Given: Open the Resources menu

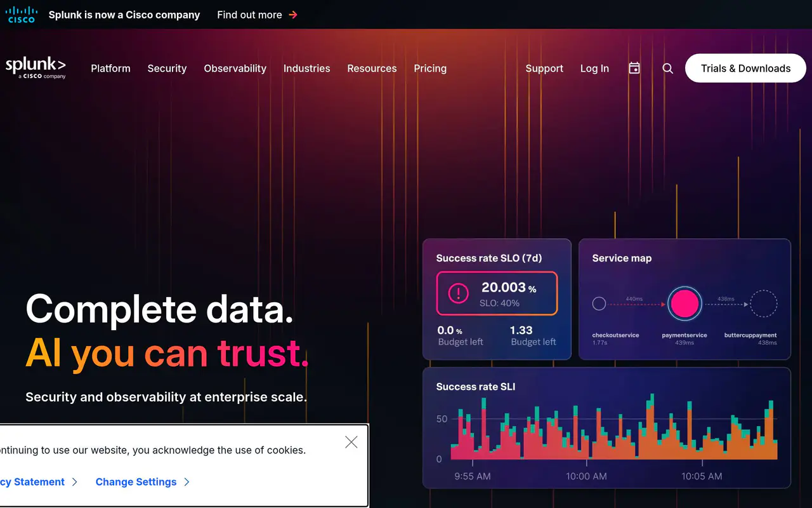Looking at the screenshot, I should pos(372,69).
